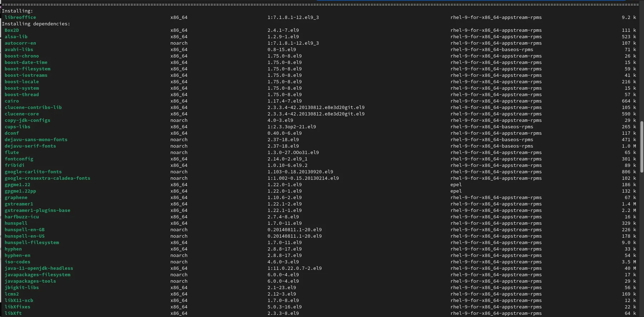Click jbigkit-libs package name
This screenshot has height=317, width=644.
coord(22,287)
